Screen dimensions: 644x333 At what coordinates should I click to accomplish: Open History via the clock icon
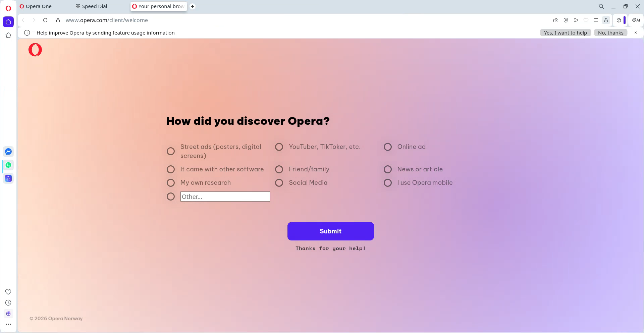pos(8,303)
